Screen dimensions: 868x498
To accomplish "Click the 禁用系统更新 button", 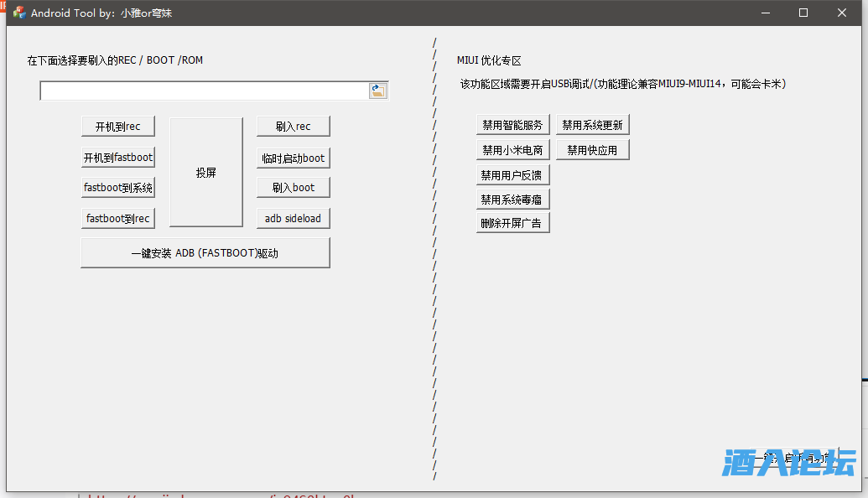I will point(592,126).
